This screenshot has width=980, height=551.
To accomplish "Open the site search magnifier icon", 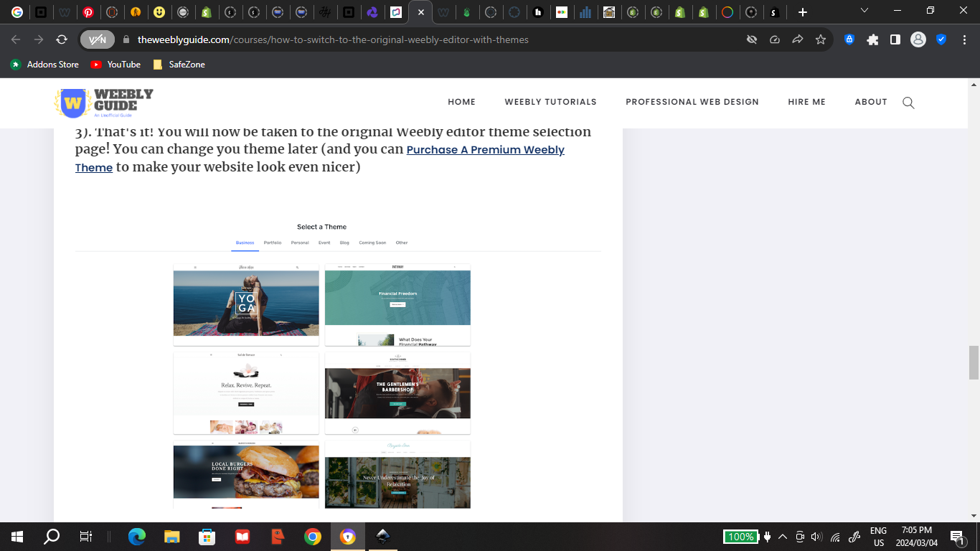I will point(908,103).
